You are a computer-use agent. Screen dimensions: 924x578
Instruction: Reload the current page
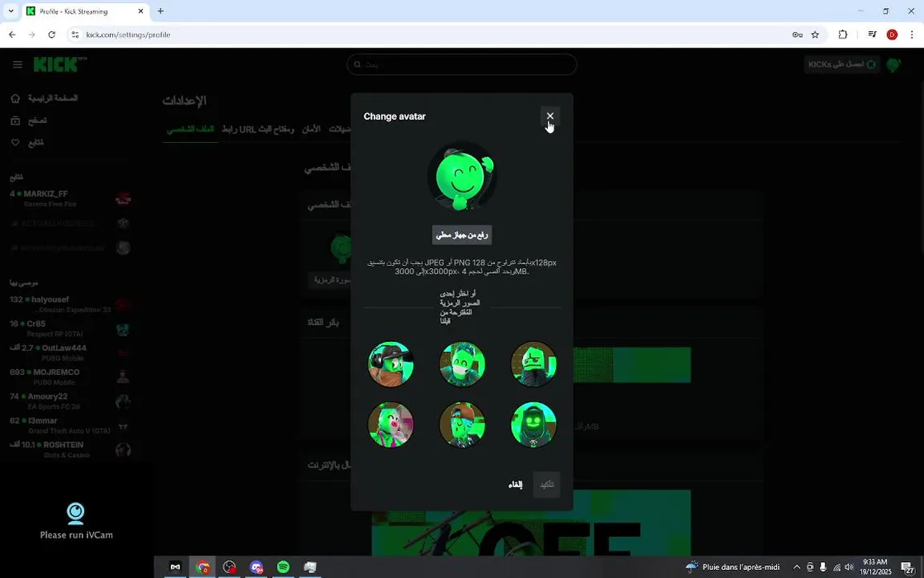tap(52, 35)
